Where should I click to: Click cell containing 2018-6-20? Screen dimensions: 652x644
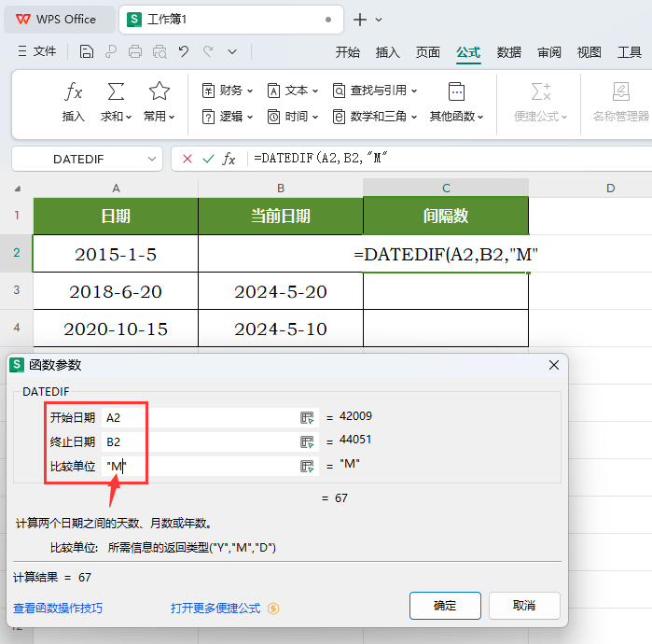click(x=116, y=291)
